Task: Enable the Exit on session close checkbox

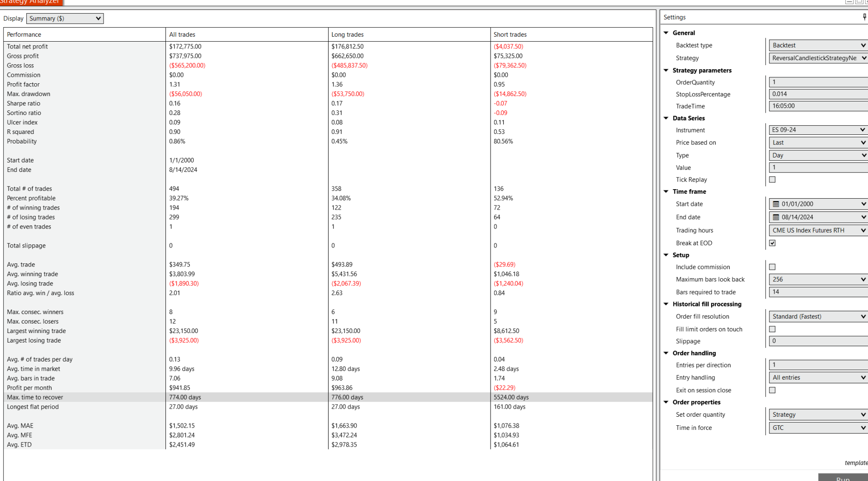Action: (772, 390)
